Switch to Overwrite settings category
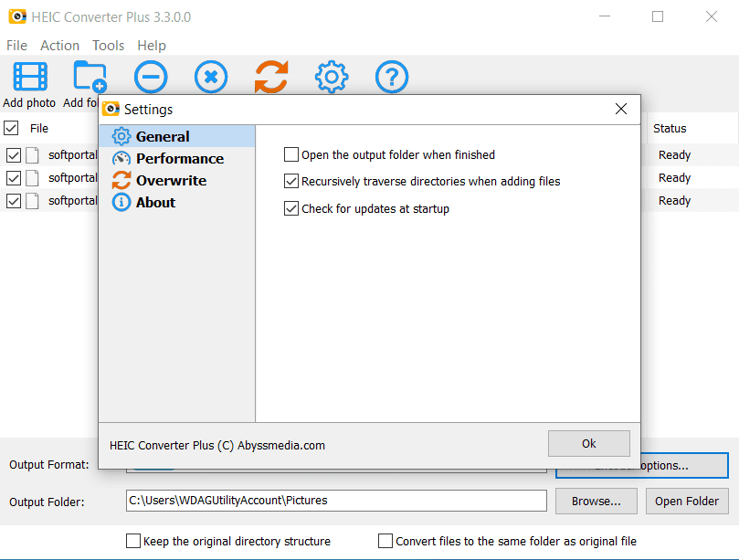Image resolution: width=739 pixels, height=560 pixels. [177, 180]
